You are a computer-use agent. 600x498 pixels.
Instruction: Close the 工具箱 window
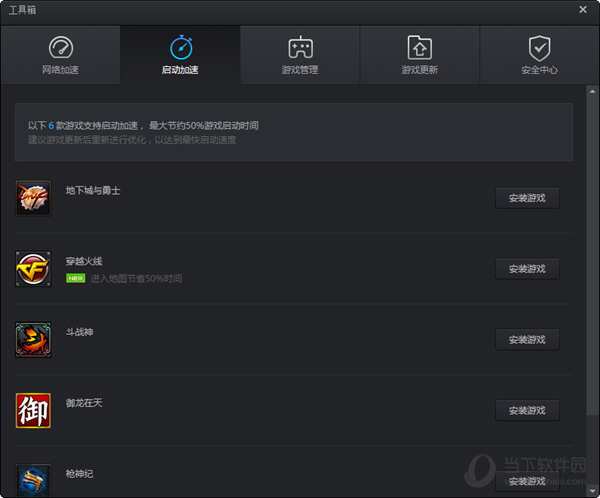click(583, 9)
